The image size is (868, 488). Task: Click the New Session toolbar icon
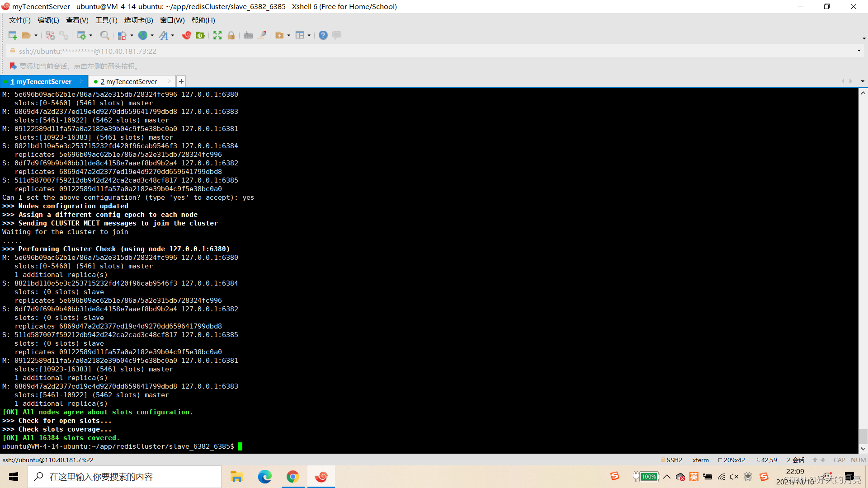(13, 35)
